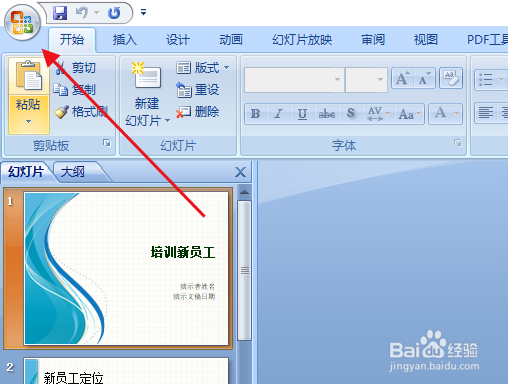Switch to the 大纲 outline tab

coord(74,172)
